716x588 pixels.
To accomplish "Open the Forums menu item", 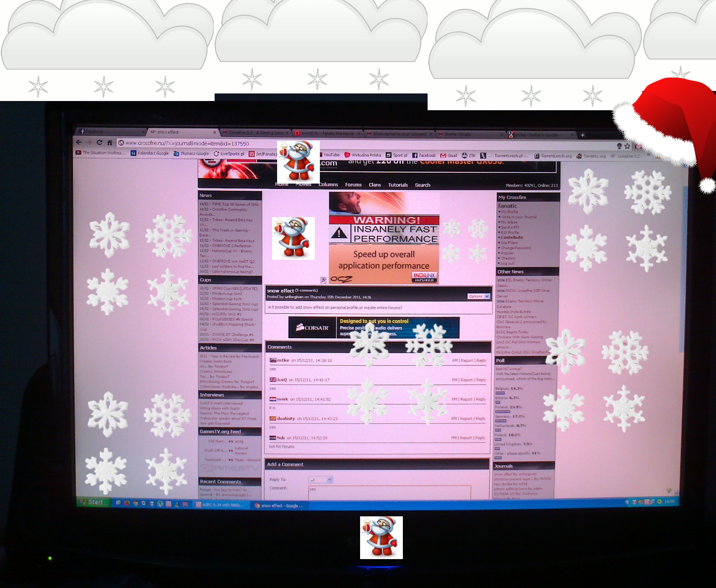I will [353, 185].
